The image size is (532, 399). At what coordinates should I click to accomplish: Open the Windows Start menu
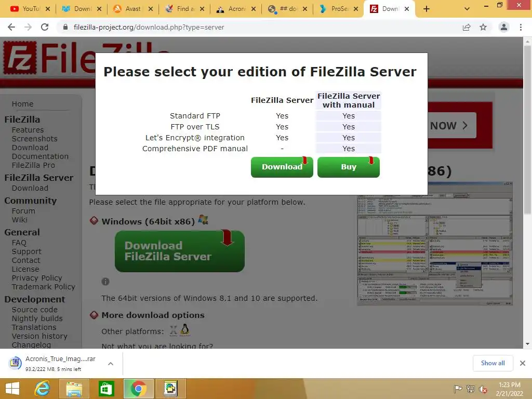(12, 389)
